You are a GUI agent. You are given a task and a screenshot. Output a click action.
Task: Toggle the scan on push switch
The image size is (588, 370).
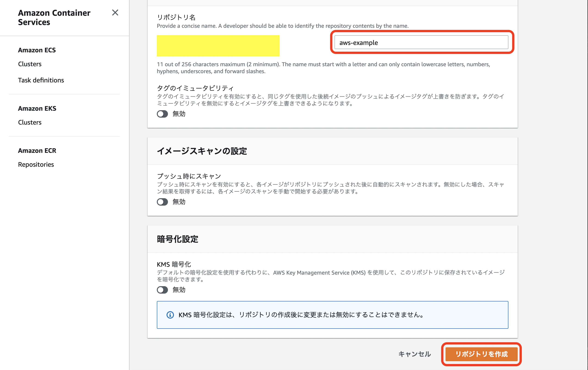coord(162,202)
